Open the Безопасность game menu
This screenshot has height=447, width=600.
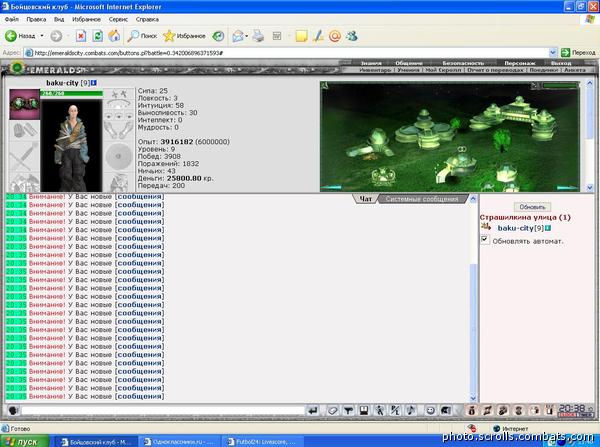point(463,63)
